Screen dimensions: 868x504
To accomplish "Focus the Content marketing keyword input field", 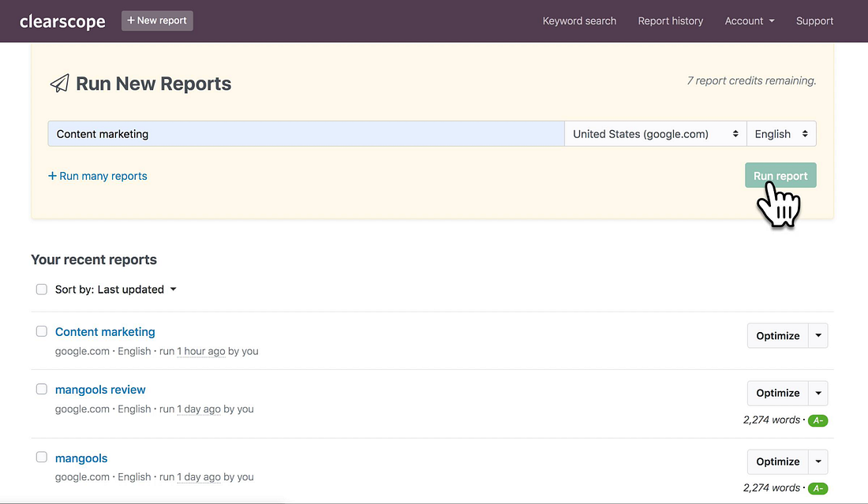I will [x=306, y=134].
